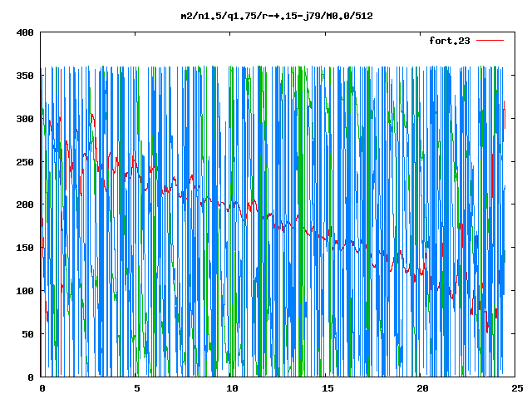Click the plot title m2/n1.5/q1.75/r-+.15-j79/M0.0/512

tap(277, 16)
